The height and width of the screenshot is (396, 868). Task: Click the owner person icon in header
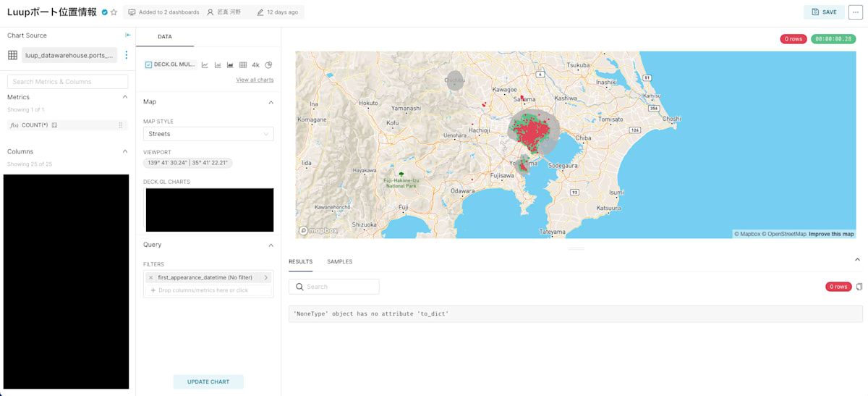click(x=210, y=12)
